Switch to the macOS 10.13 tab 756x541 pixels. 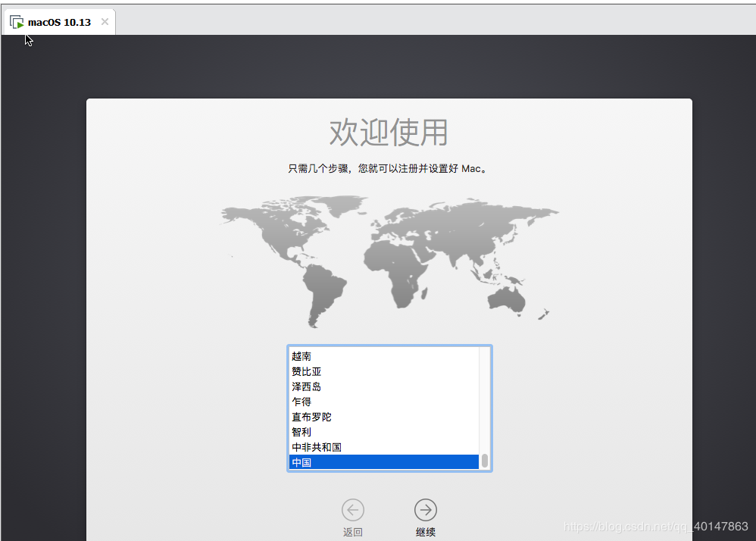click(x=59, y=22)
